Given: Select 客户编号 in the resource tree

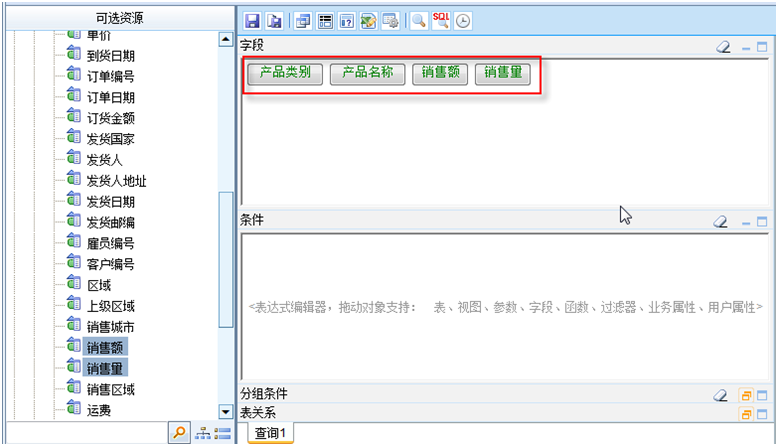Looking at the screenshot, I should 111,264.
